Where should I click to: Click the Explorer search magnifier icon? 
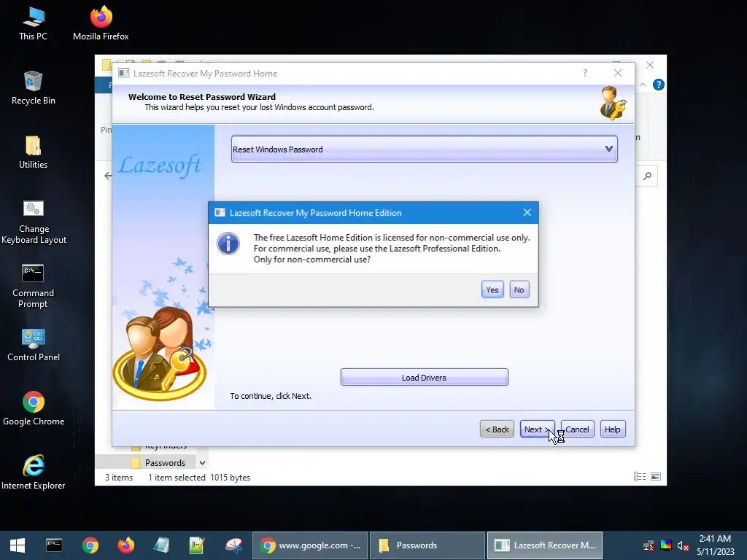coord(648,176)
